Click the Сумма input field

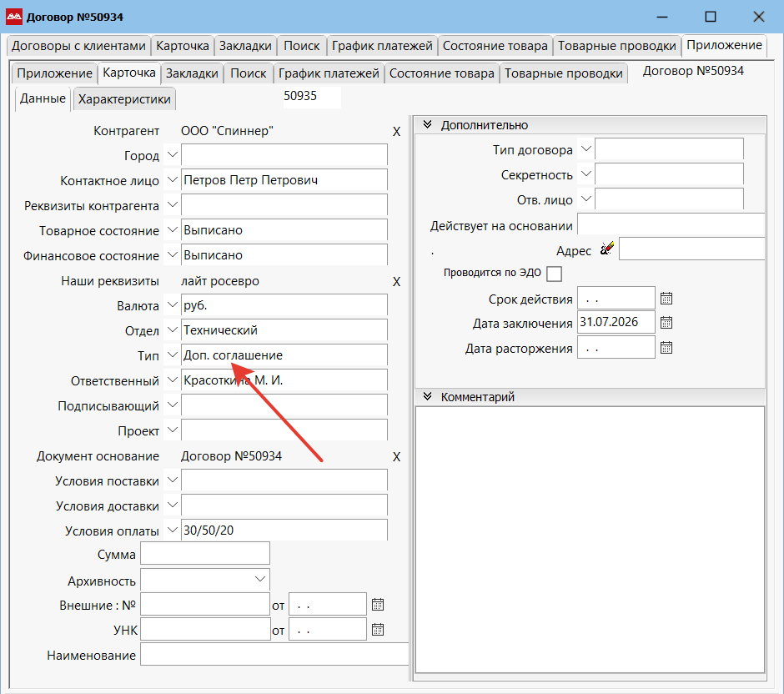click(x=205, y=554)
